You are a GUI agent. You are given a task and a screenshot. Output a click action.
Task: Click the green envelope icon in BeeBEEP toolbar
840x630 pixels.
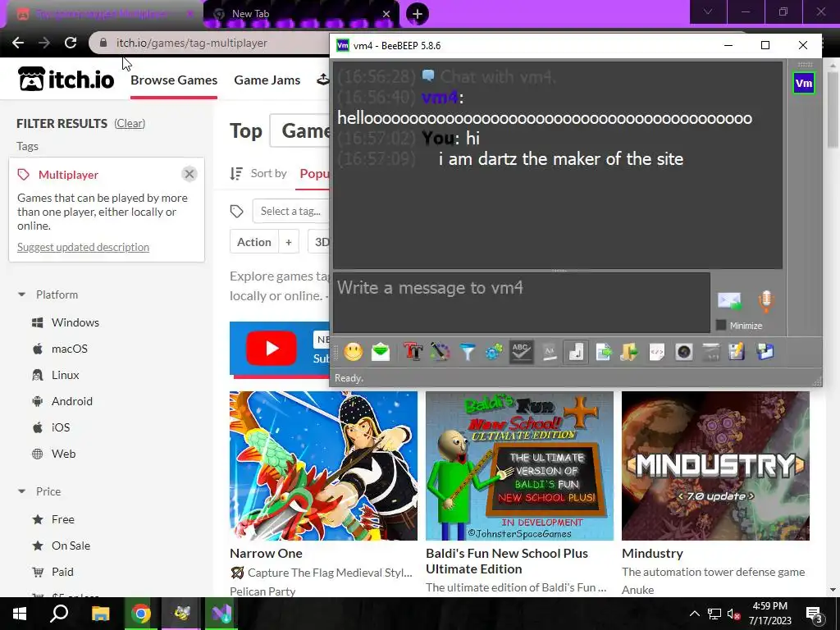tap(381, 352)
